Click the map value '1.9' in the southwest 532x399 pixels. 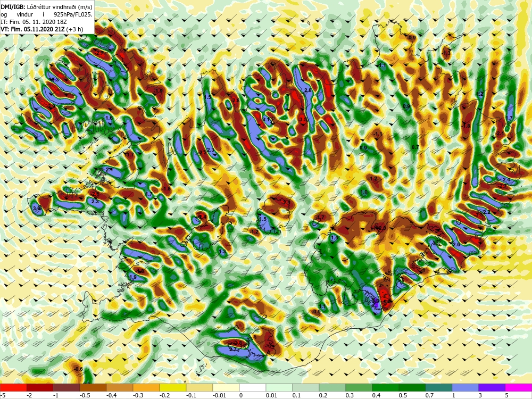133,277
